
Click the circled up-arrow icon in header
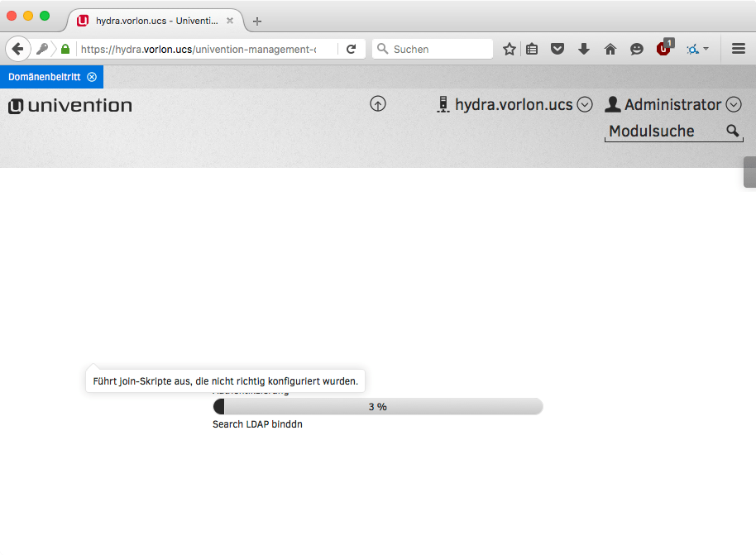pyautogui.click(x=378, y=104)
